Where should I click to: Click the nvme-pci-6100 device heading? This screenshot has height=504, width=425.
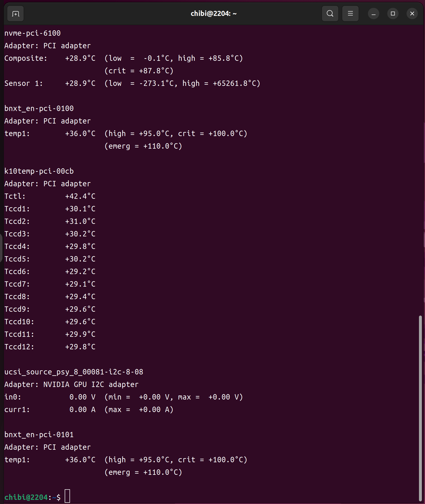click(33, 33)
